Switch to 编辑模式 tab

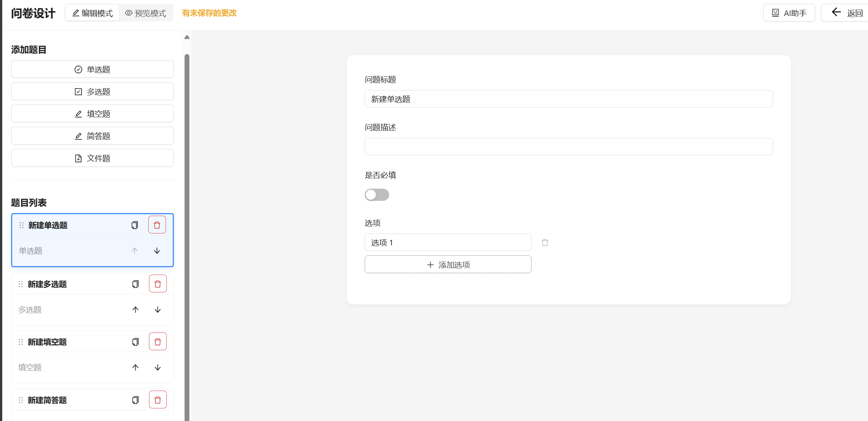(92, 13)
